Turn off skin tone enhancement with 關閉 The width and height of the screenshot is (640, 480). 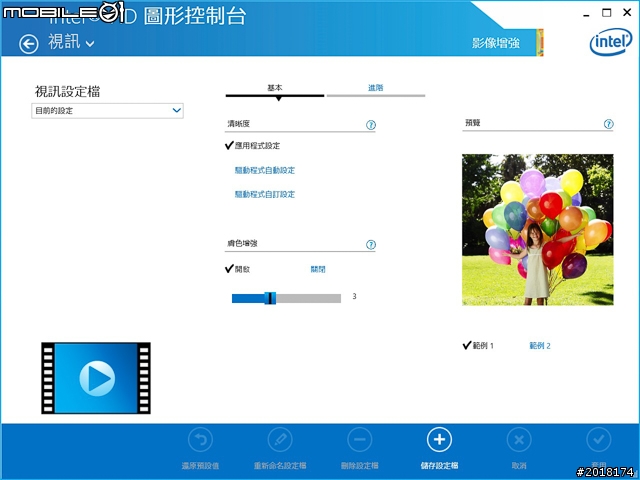318,269
